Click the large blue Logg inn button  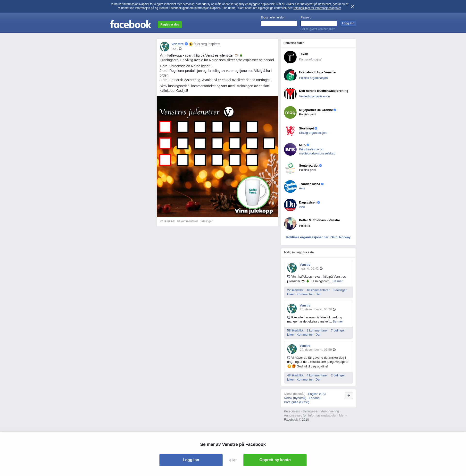191,460
